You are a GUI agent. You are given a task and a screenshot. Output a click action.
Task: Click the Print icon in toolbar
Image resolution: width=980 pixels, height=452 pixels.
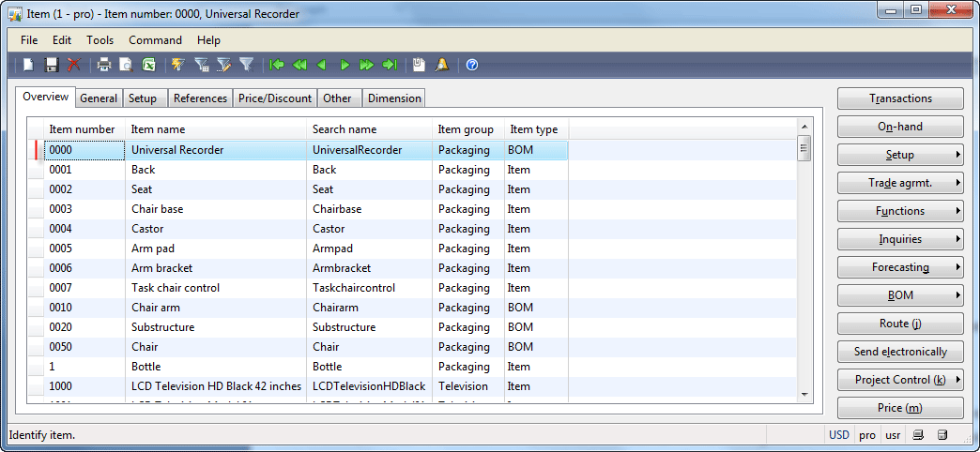coord(104,65)
